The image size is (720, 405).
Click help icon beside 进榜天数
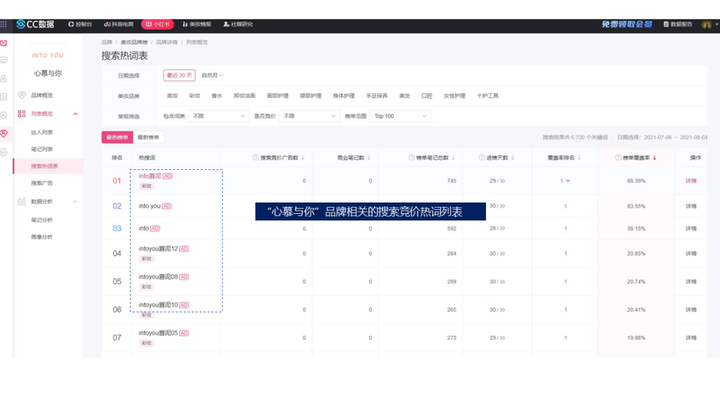click(x=482, y=158)
